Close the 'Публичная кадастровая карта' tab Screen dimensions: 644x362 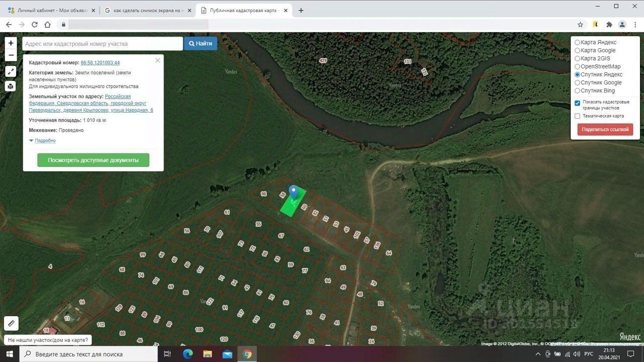pyautogui.click(x=286, y=10)
